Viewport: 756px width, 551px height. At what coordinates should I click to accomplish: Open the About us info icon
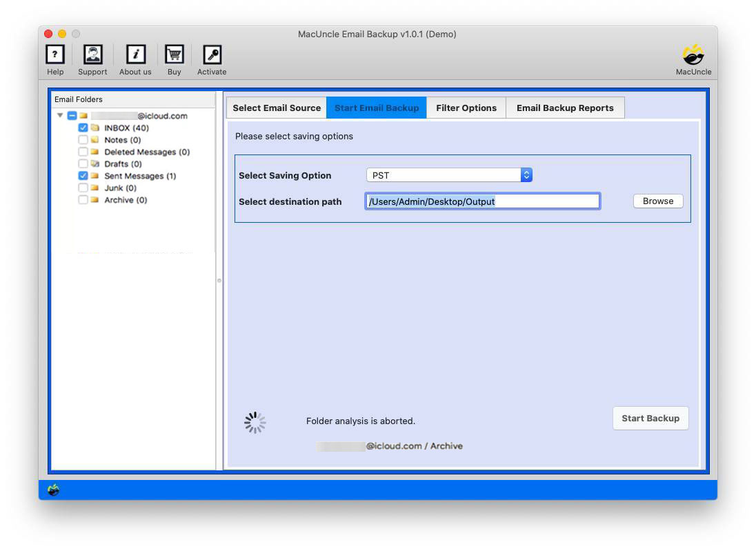pos(135,55)
